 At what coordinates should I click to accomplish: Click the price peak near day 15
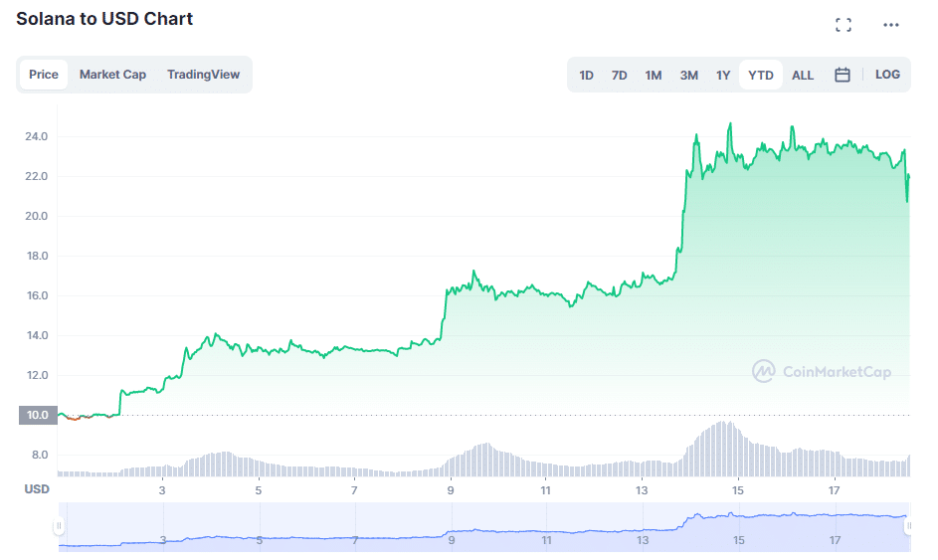pos(731,124)
